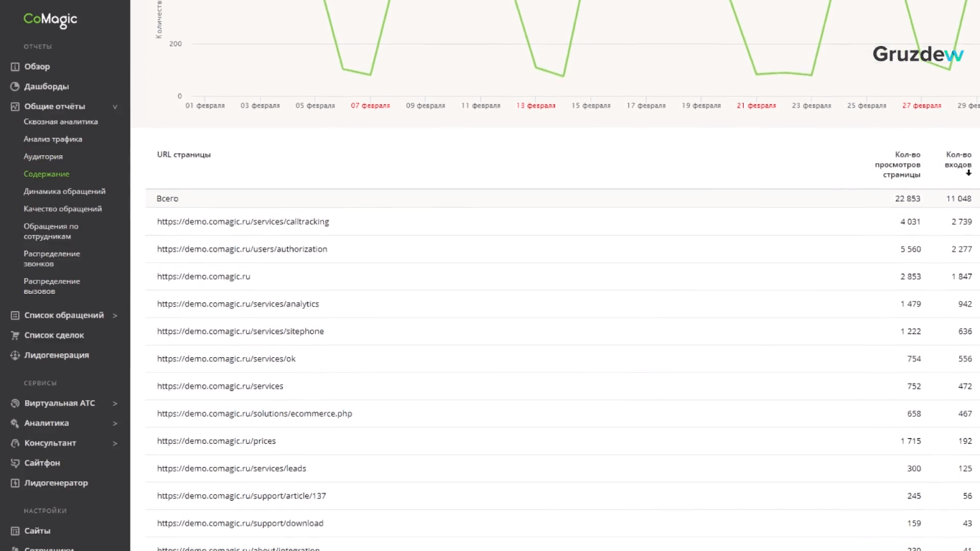Click the Лидогенератор sidebar icon
Screen dimensions: 980x551
click(14, 483)
